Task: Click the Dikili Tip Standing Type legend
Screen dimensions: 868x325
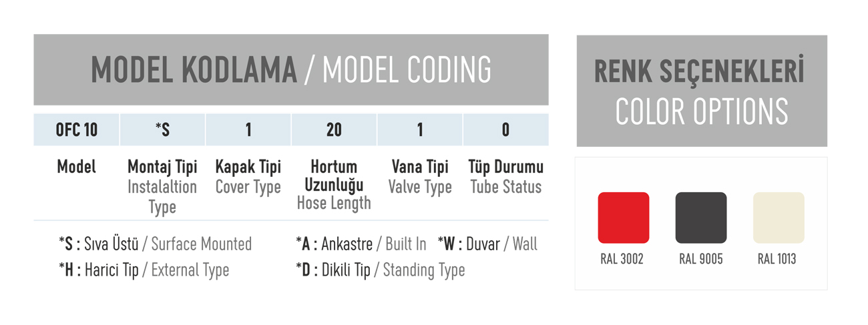Action: pyautogui.click(x=381, y=270)
